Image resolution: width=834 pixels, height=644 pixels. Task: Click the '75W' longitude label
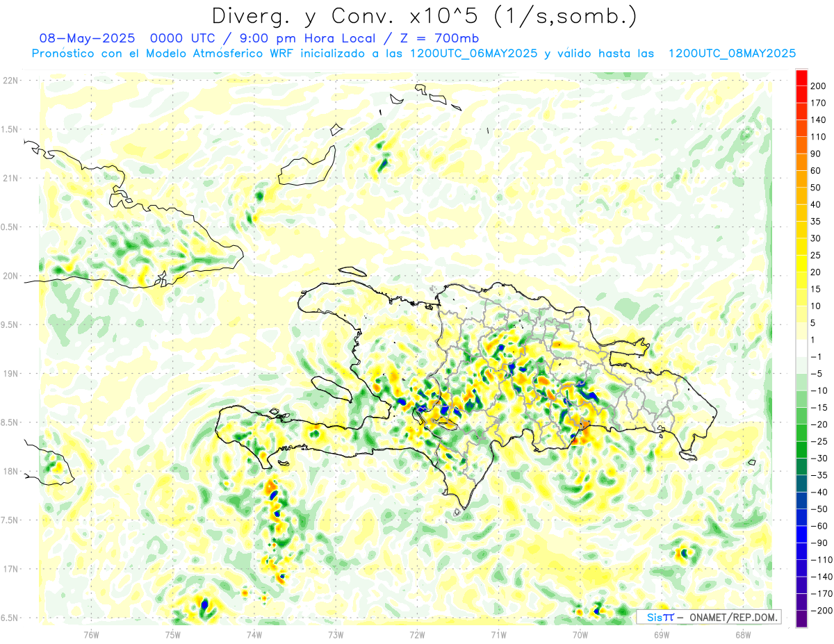tap(173, 635)
